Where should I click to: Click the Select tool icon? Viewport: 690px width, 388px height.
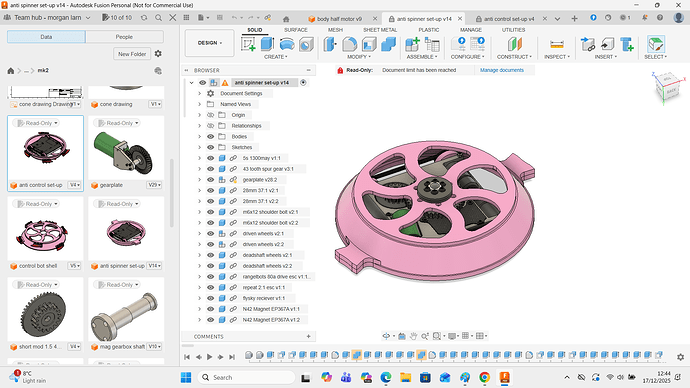click(656, 44)
